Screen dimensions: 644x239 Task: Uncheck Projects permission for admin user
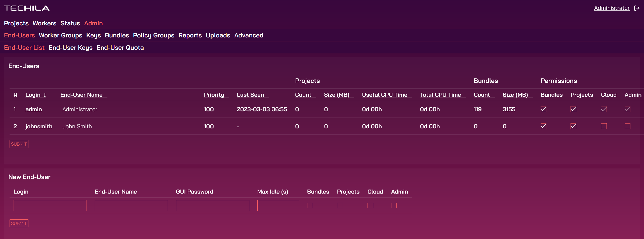(573, 109)
